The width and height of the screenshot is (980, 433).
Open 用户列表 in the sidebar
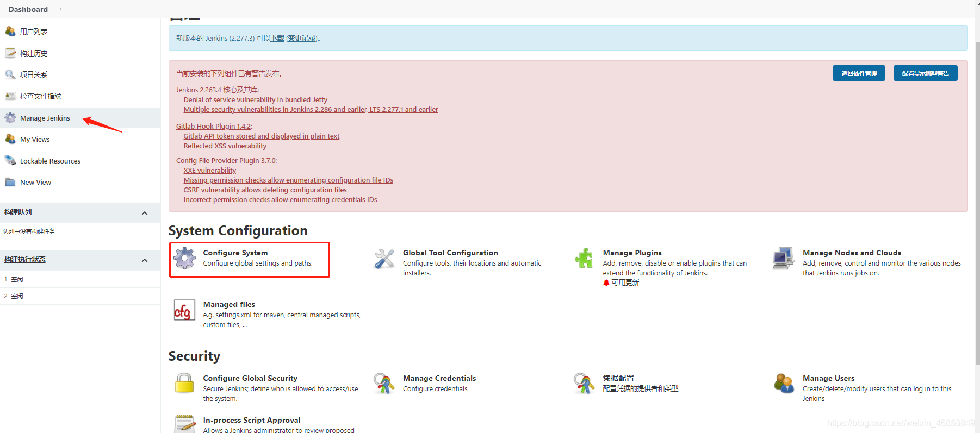click(34, 32)
